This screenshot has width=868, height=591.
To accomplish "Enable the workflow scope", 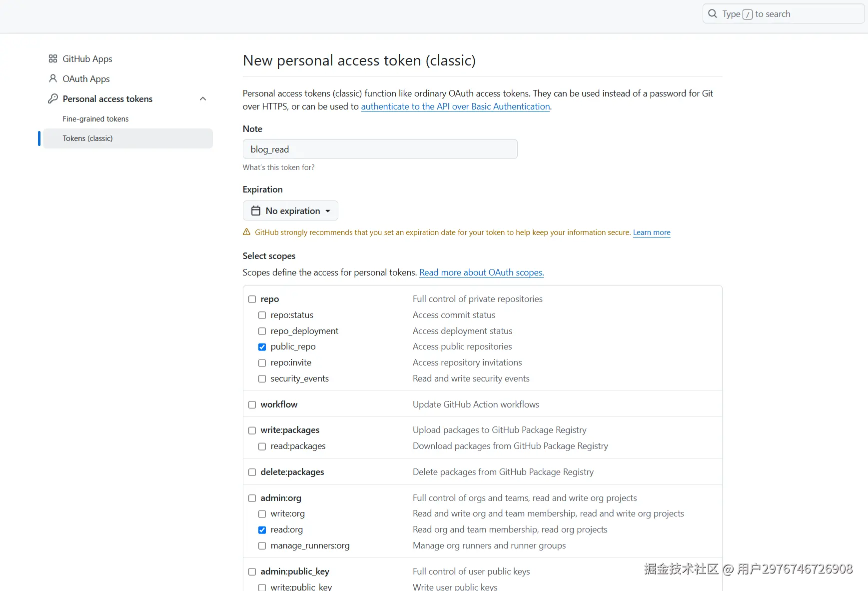I will 252,404.
